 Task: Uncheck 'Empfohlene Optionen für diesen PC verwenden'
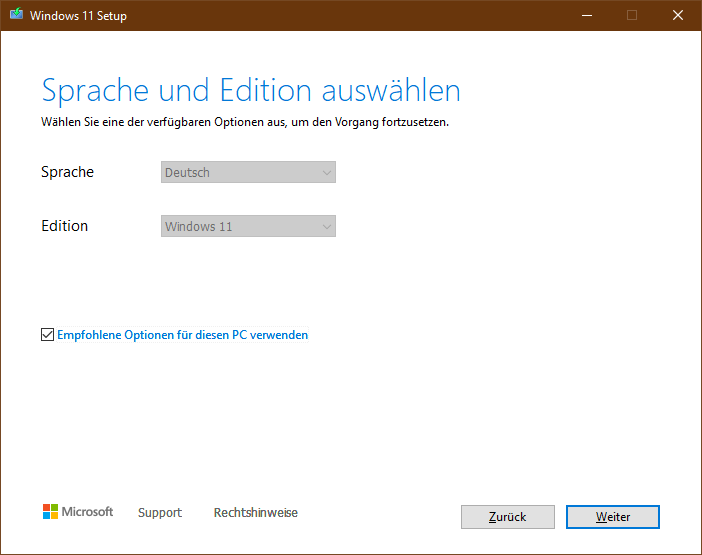click(x=47, y=335)
